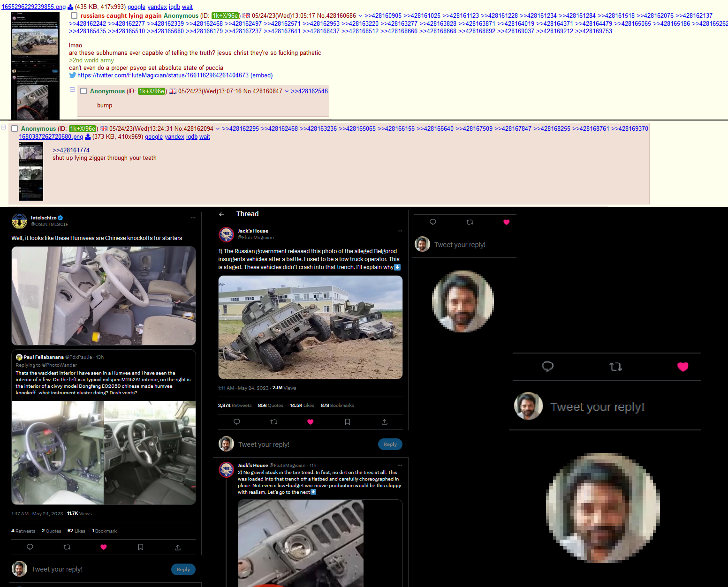This screenshot has height=587, width=728.
Task: Click the (embed) link after the Twitter URL
Action: point(262,75)
